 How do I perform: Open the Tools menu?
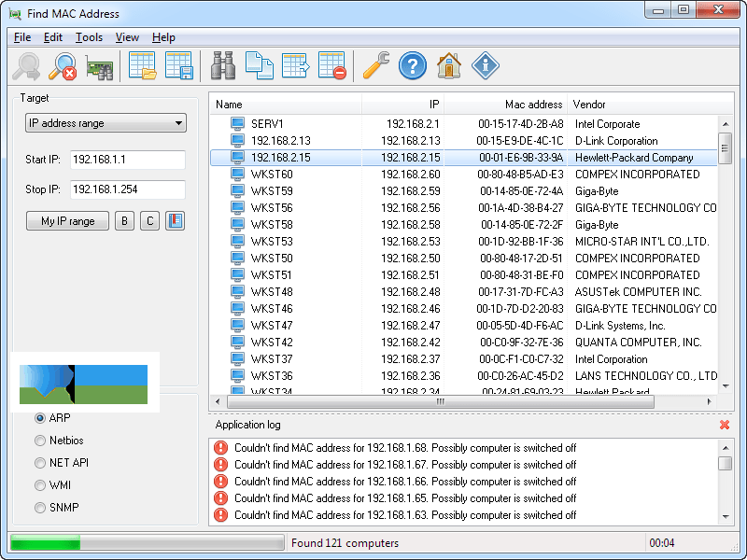pos(89,37)
